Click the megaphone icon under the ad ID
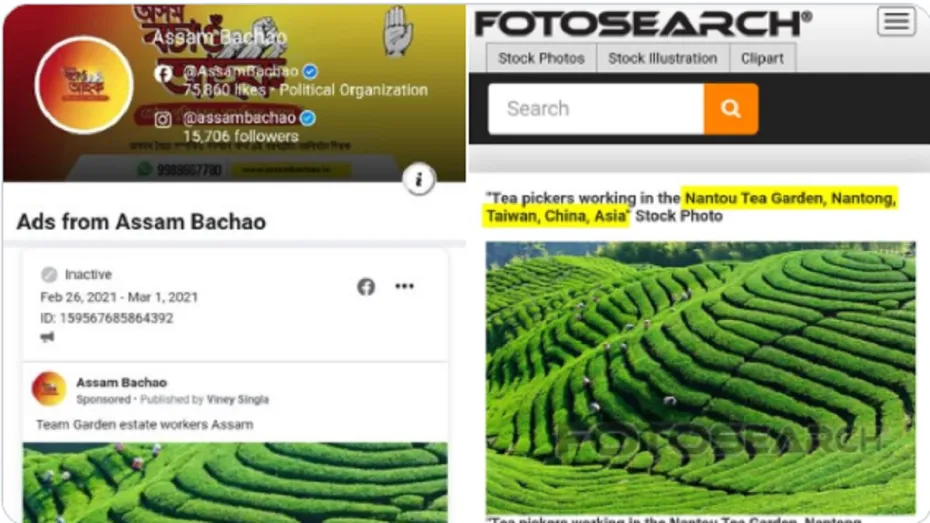The width and height of the screenshot is (930, 523). tap(47, 337)
